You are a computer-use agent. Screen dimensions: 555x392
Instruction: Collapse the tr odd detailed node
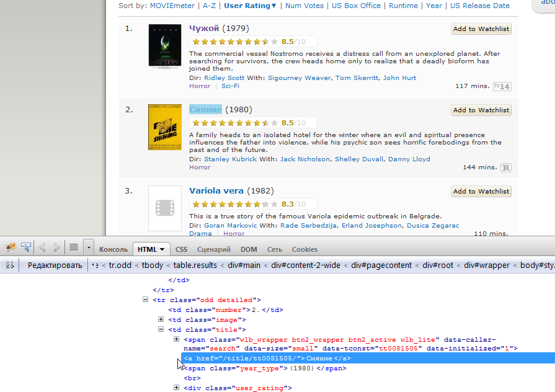[146, 300]
